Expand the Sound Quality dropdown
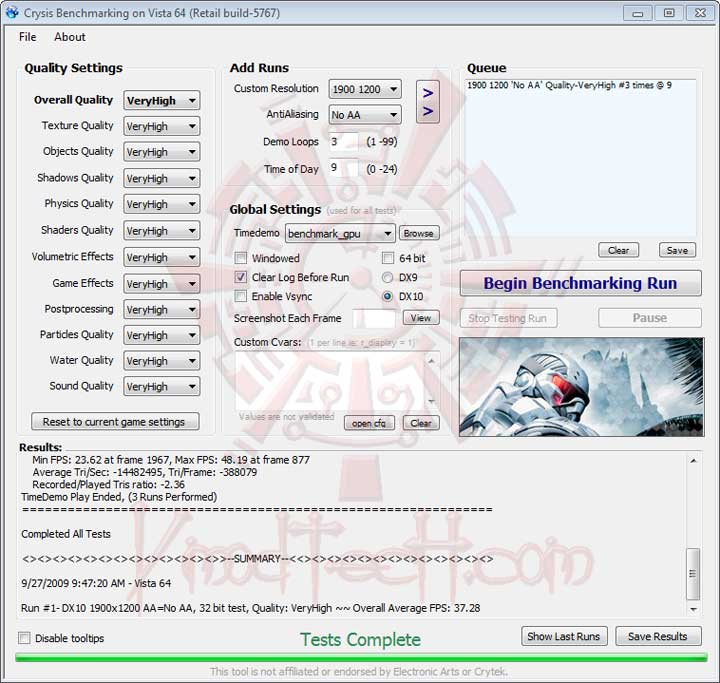 click(162, 387)
